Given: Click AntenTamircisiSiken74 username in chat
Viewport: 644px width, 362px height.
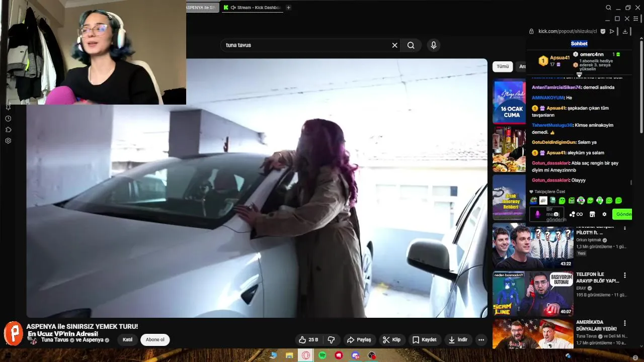Looking at the screenshot, I should pos(556,87).
